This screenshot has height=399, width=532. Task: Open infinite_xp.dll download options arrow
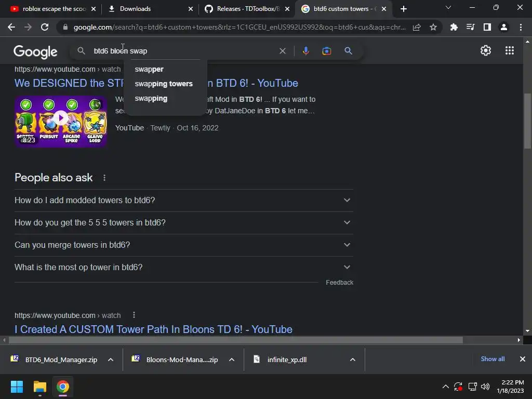point(353,360)
